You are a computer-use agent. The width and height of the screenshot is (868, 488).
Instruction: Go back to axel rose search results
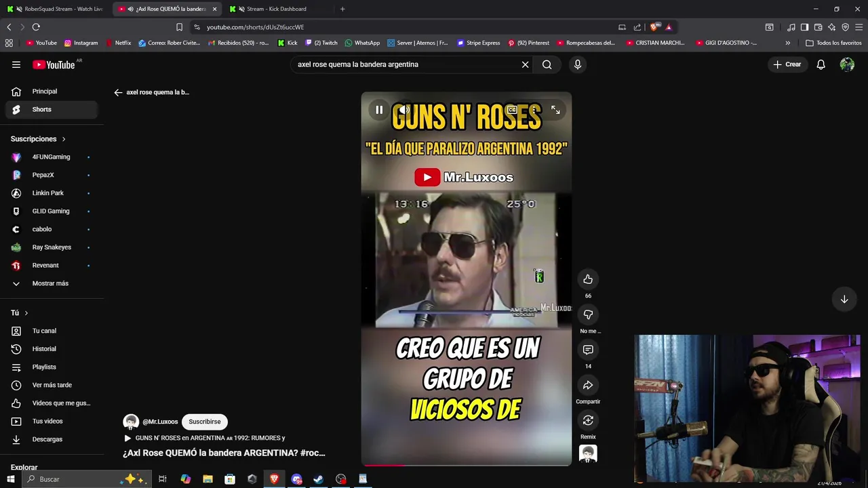118,92
